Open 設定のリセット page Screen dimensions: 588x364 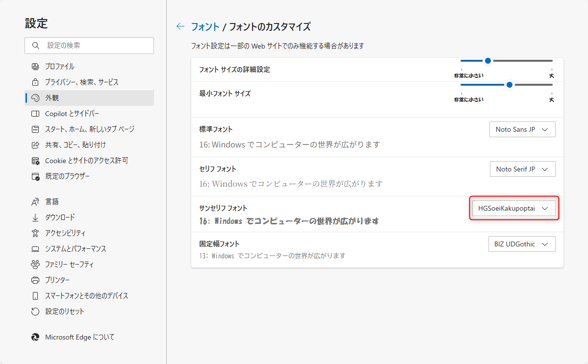89,312
